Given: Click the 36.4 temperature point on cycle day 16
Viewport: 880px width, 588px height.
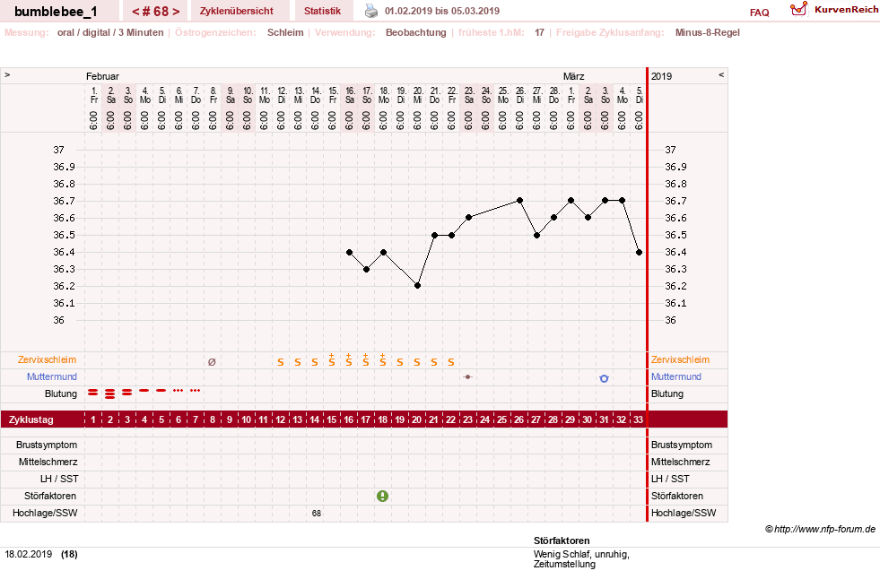Looking at the screenshot, I should coord(350,252).
